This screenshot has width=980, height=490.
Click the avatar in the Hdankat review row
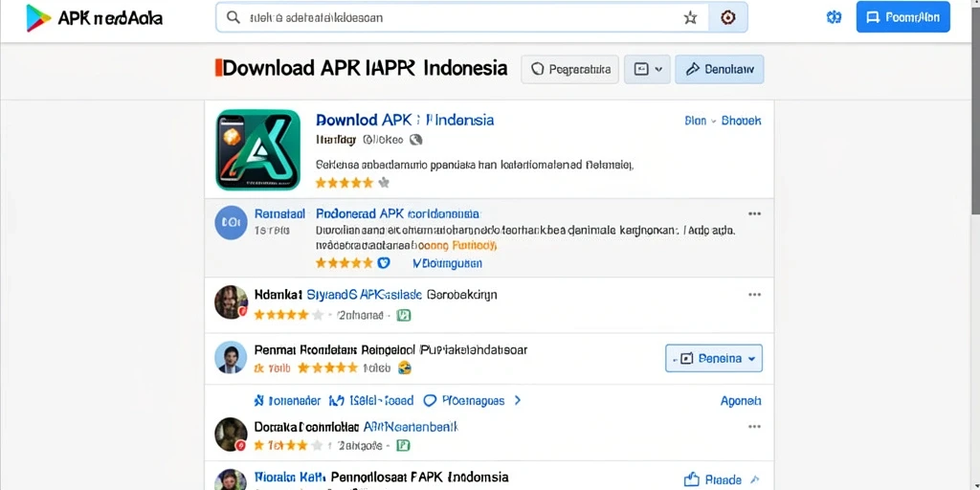(232, 302)
